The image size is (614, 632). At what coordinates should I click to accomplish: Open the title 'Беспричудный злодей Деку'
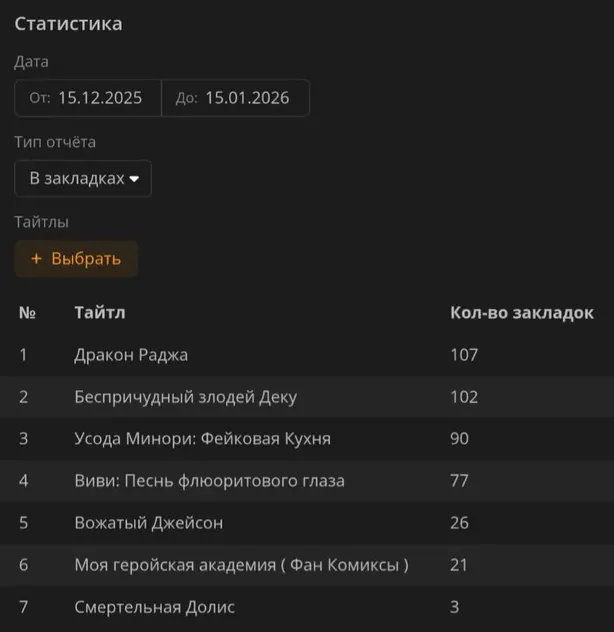(x=185, y=397)
